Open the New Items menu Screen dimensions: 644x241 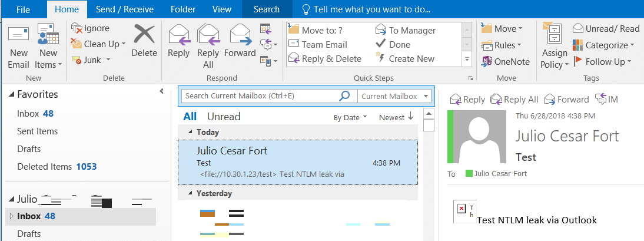tap(48, 47)
